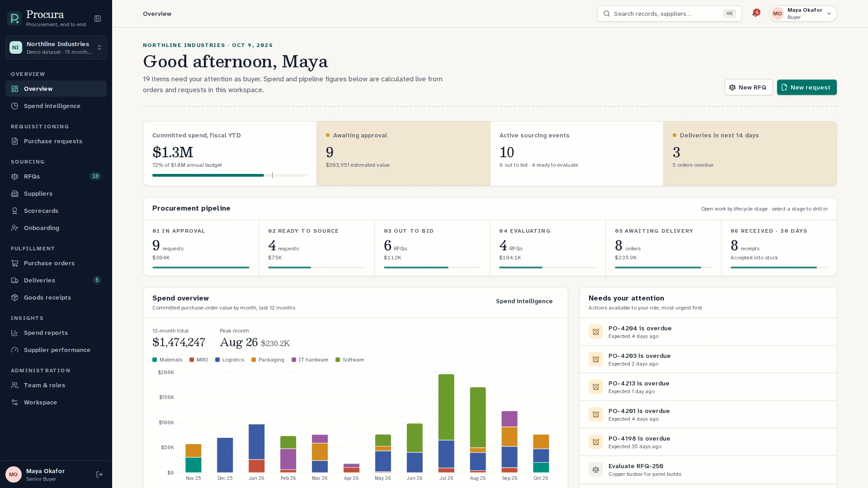Click the Jul 26 bar in the chart
The width and height of the screenshot is (868, 488).
[x=446, y=423]
